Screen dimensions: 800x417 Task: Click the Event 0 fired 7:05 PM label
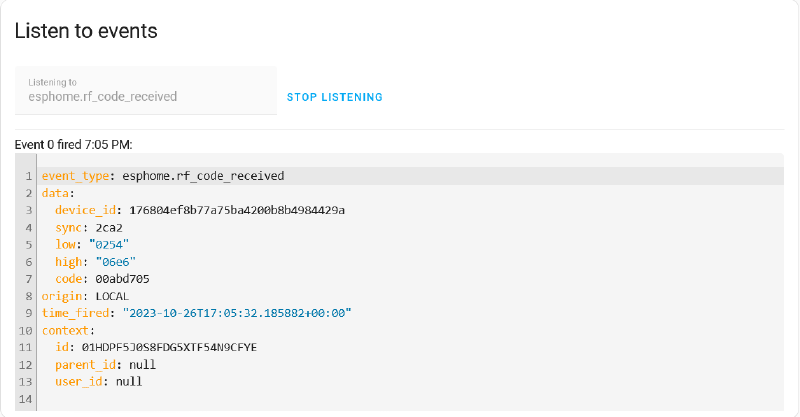[x=73, y=144]
